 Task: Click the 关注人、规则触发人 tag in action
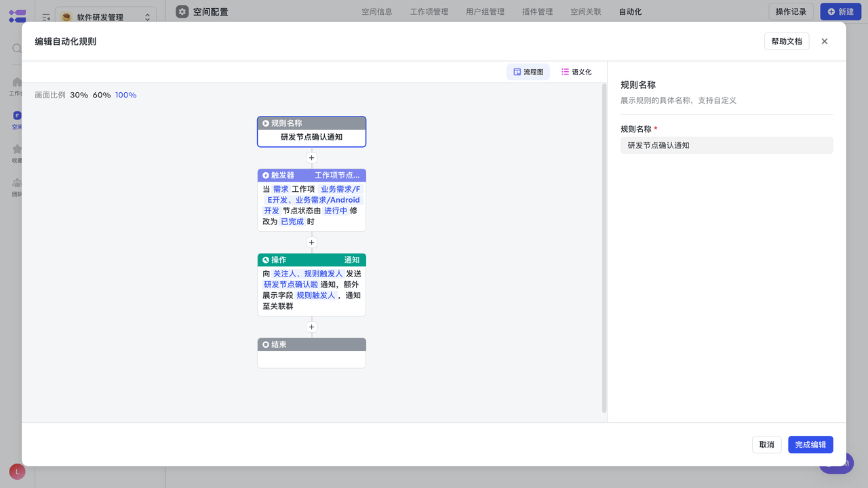point(308,274)
